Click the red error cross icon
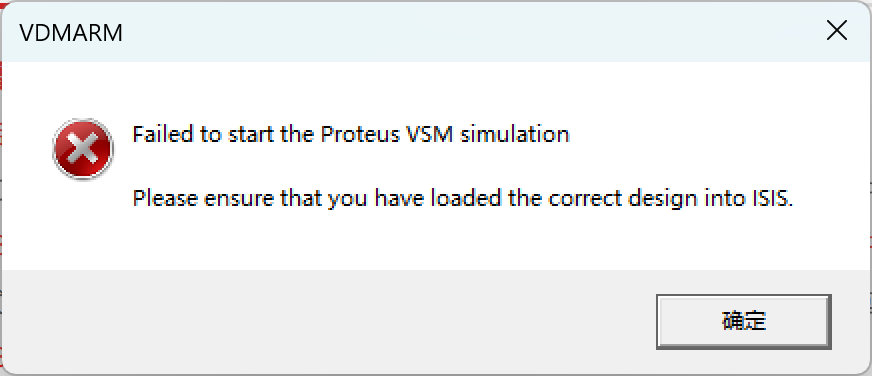The image size is (872, 376). 83,149
